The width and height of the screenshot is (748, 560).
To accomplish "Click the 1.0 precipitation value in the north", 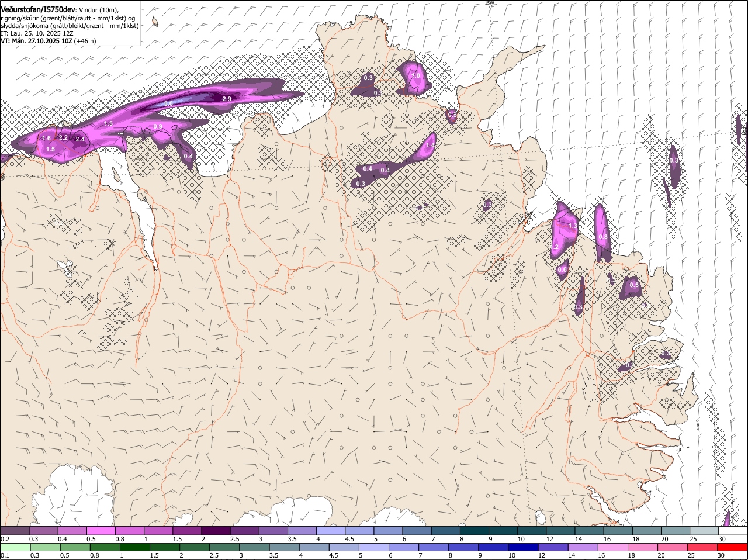I will [416, 75].
